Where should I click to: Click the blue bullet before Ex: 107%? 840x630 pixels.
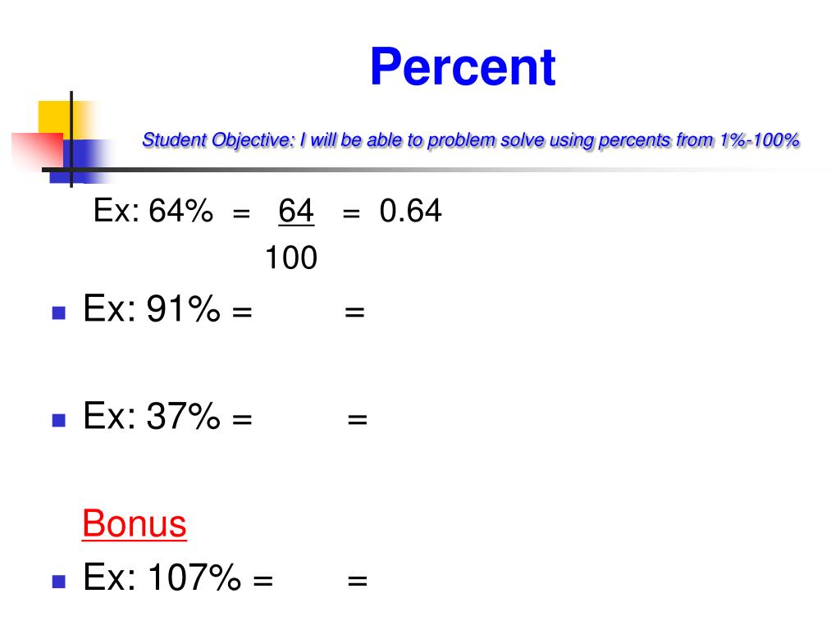(59, 582)
